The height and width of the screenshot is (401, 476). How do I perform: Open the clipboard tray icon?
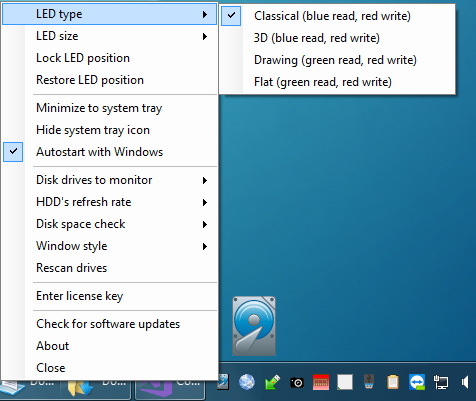tap(393, 382)
